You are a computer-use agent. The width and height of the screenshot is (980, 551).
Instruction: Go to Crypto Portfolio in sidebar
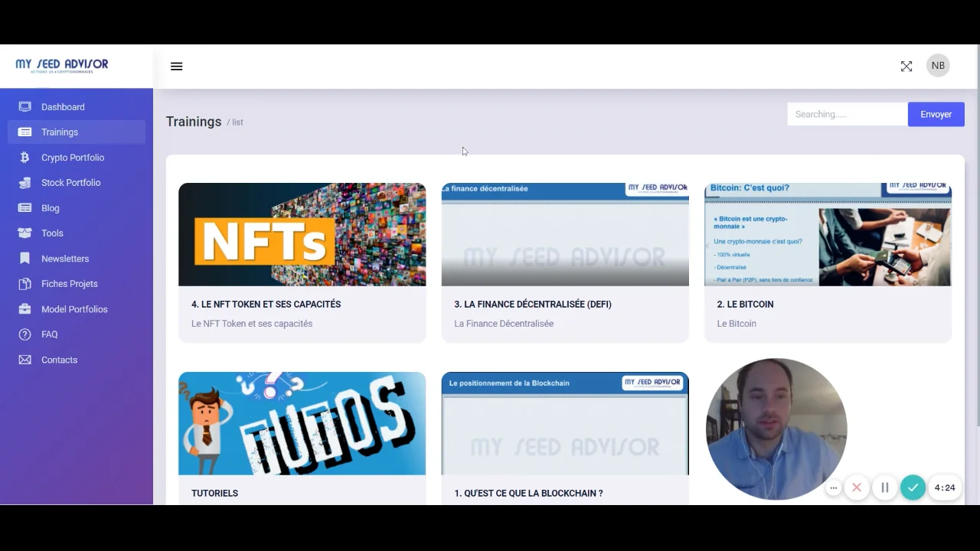pyautogui.click(x=73, y=158)
